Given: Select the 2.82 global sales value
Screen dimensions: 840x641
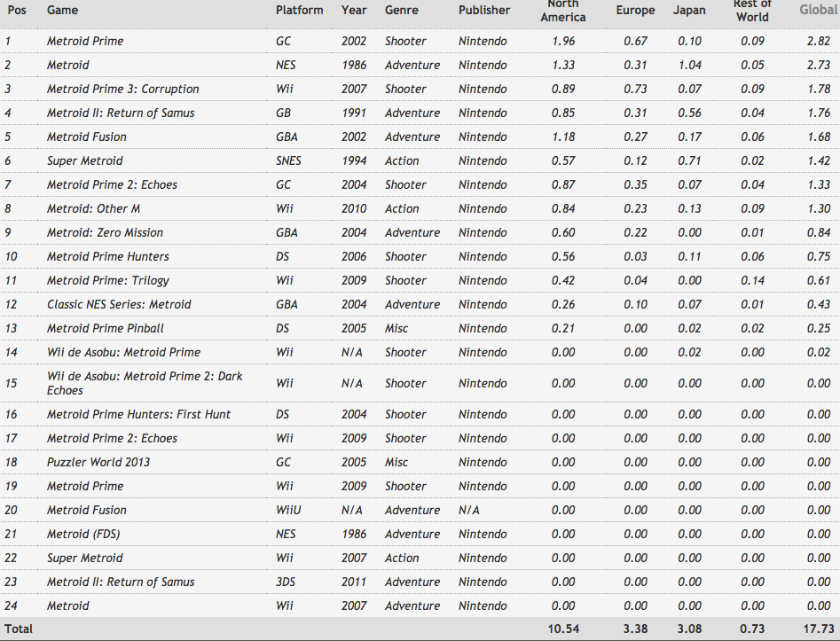Looking at the screenshot, I should tap(819, 42).
